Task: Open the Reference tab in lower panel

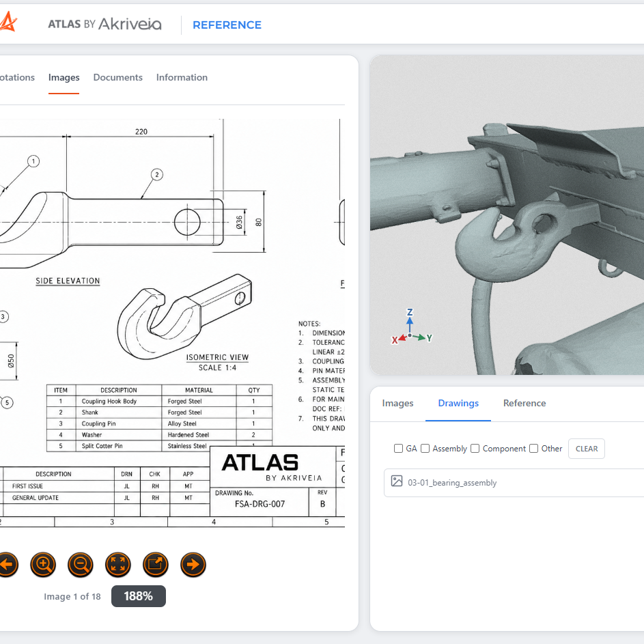Action: coord(524,404)
